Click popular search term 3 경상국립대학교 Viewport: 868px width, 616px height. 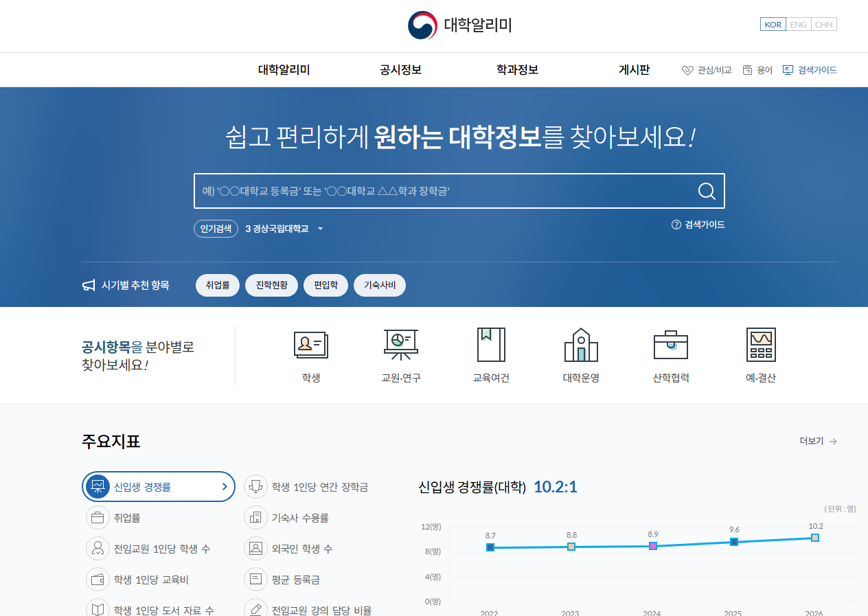coord(277,229)
